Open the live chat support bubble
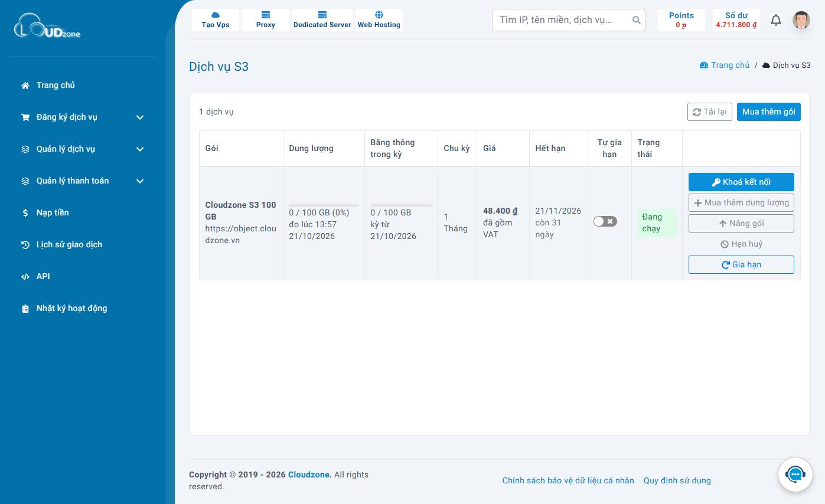The width and height of the screenshot is (825, 504). point(795,474)
